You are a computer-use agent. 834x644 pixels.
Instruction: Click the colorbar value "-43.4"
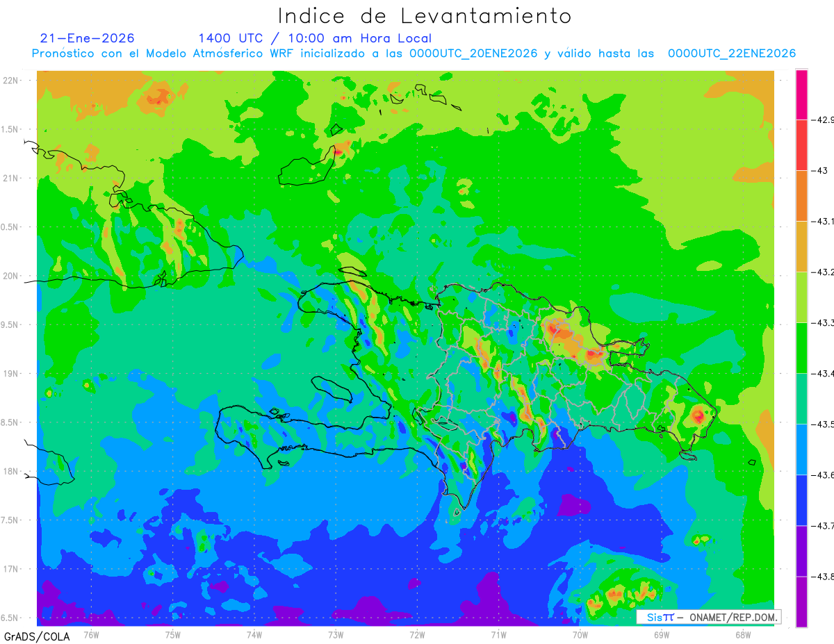point(824,374)
